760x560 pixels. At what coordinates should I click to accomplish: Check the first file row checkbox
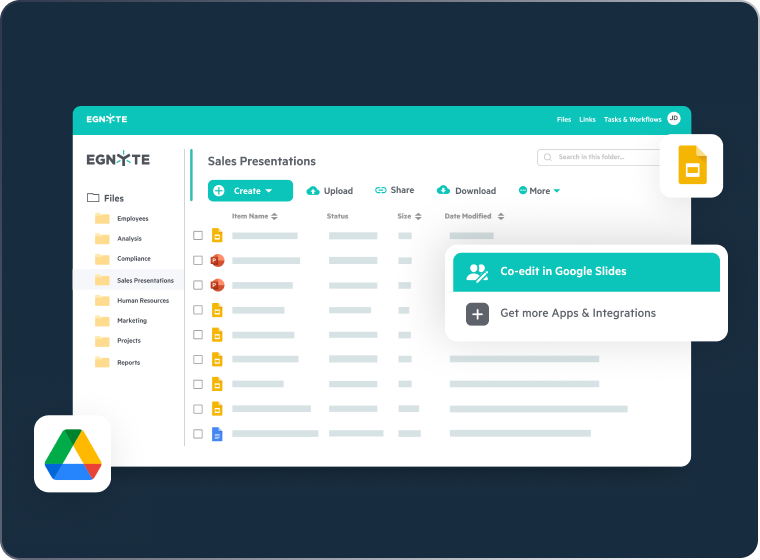point(198,236)
